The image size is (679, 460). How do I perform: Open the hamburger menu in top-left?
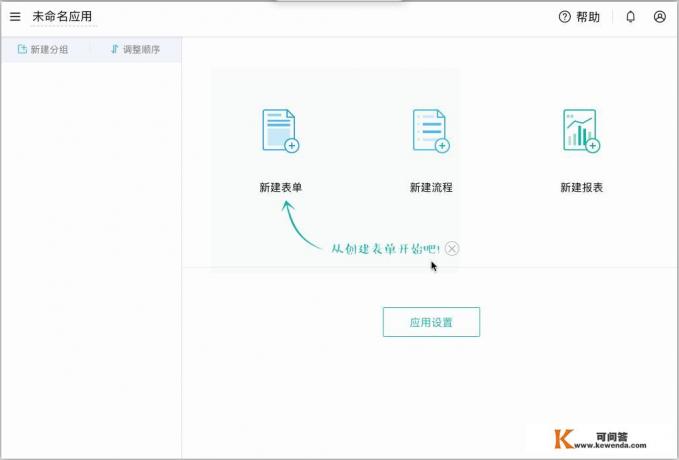tap(15, 17)
